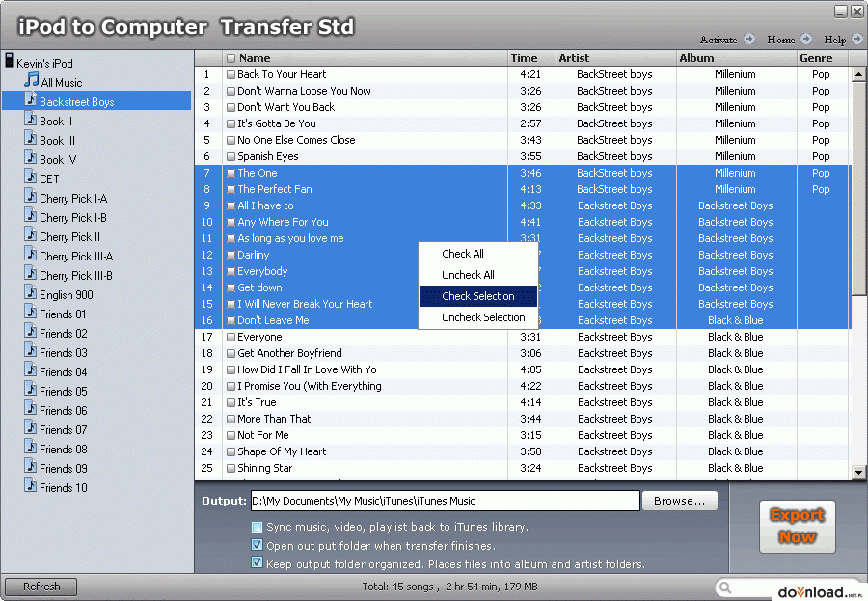Sort songs by the Genre column header
Viewport: 868px width, 601px height.
point(822,58)
